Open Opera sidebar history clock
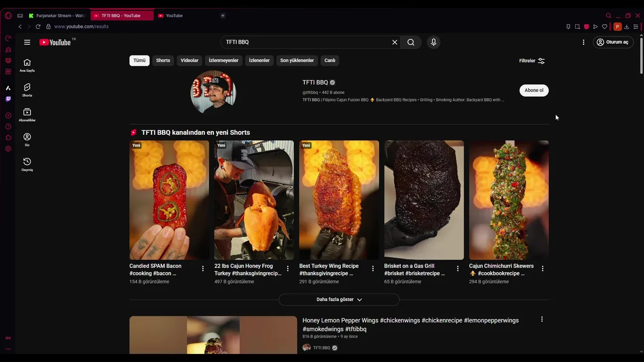This screenshot has width=644, height=362. point(8,127)
